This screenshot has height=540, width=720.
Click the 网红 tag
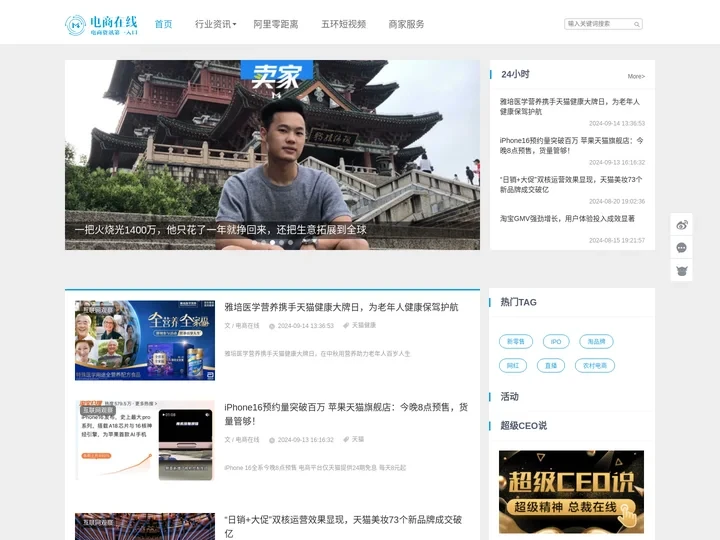(x=513, y=366)
